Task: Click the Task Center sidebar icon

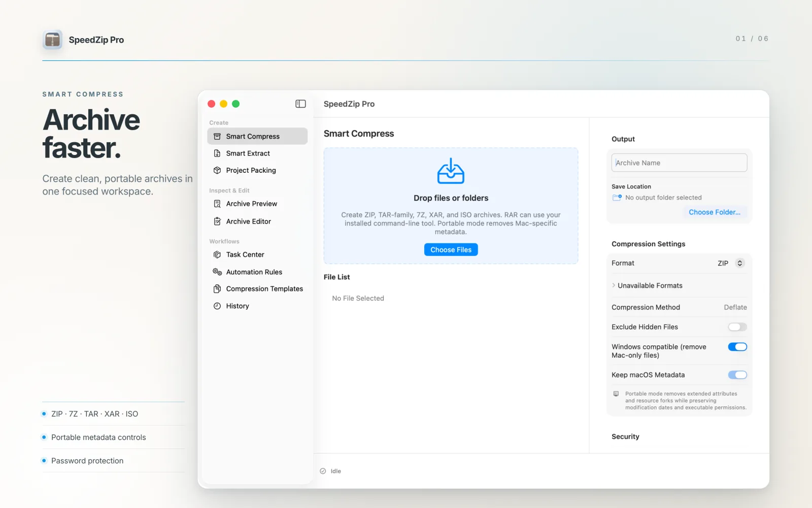Action: 217,255
